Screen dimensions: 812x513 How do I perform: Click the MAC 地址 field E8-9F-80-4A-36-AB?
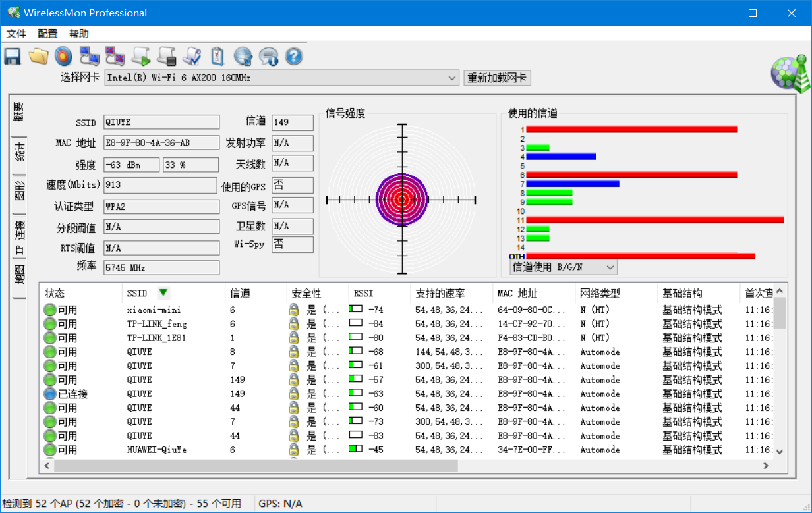point(161,143)
